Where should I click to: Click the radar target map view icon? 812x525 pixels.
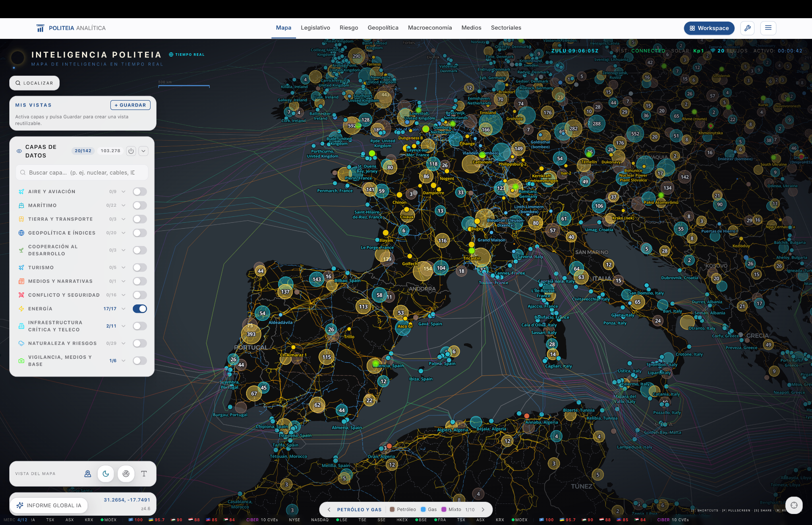point(126,474)
